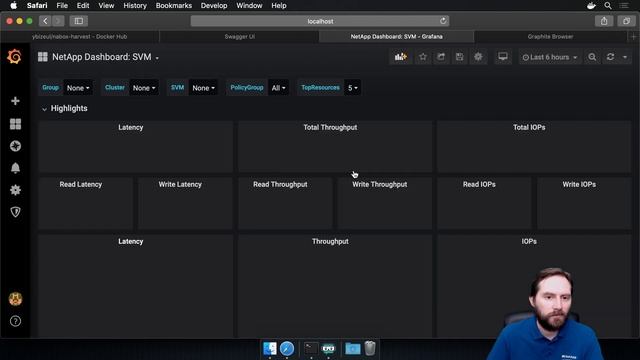Click the Total Throughput panel title
Image resolution: width=640 pixels, height=360 pixels.
330,127
